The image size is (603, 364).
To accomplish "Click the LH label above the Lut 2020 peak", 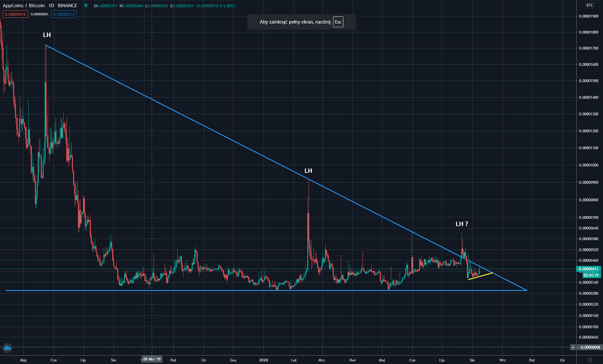I will (x=308, y=171).
